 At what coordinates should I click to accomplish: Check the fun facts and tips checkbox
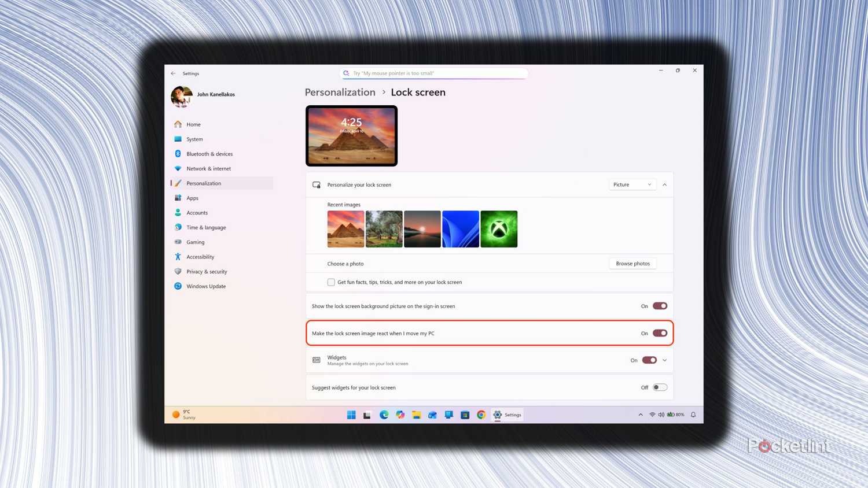pyautogui.click(x=331, y=282)
